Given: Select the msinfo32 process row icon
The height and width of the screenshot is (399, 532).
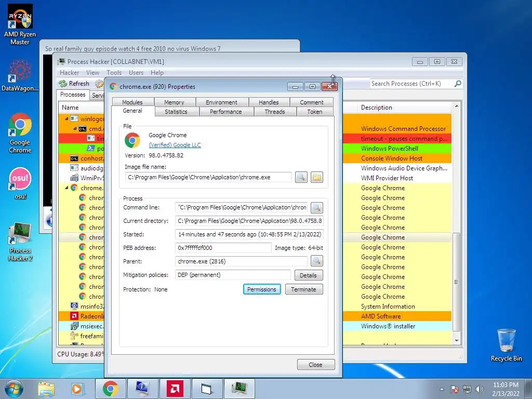Looking at the screenshot, I should tap(74, 306).
